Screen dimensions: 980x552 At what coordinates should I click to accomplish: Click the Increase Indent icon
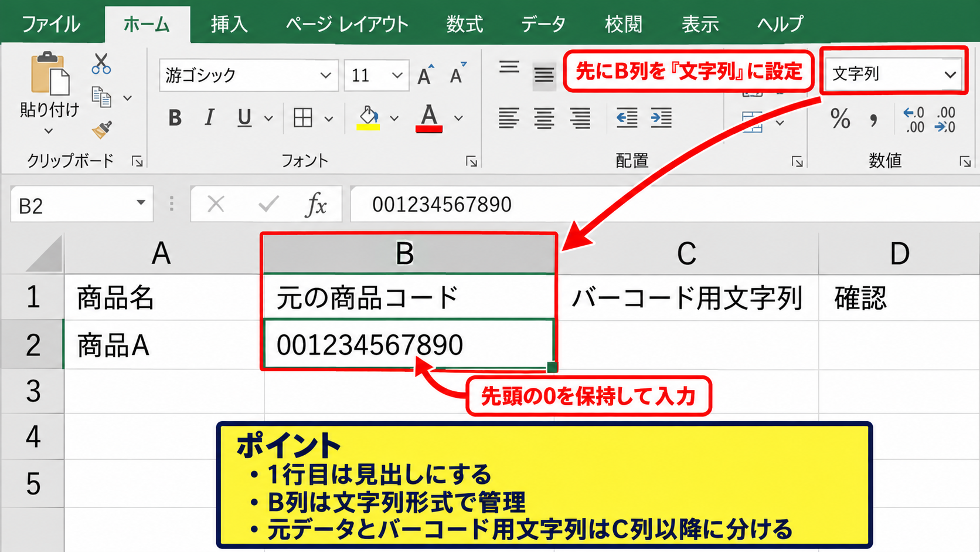click(x=661, y=118)
